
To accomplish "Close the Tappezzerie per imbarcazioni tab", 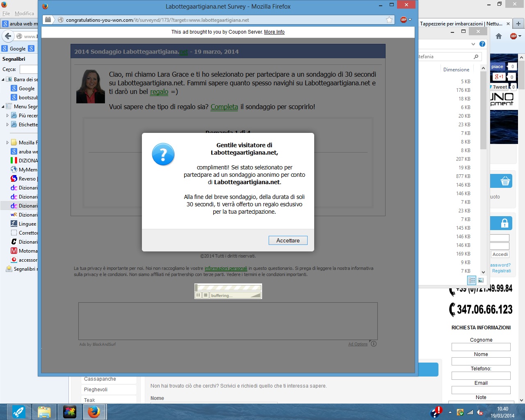I will click(508, 24).
